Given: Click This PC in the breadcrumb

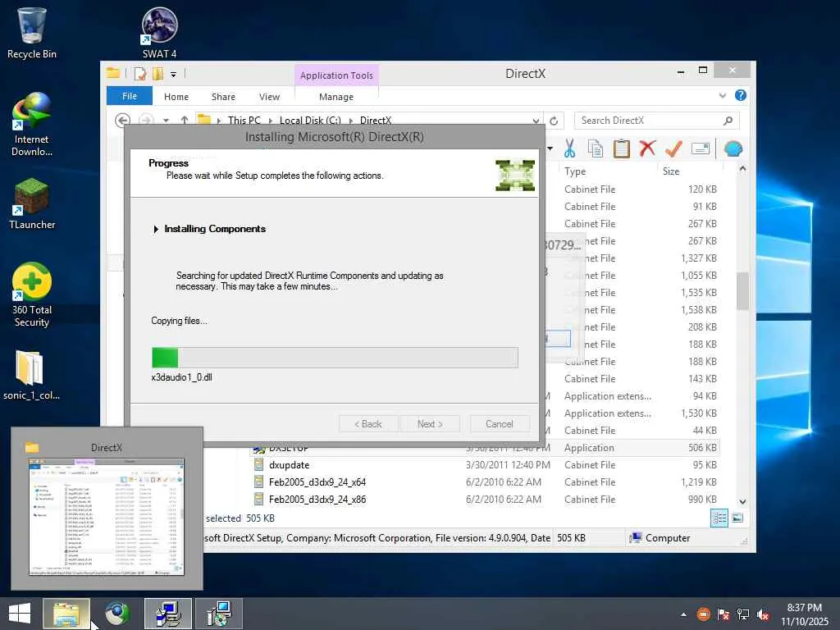Looking at the screenshot, I should pos(244,121).
